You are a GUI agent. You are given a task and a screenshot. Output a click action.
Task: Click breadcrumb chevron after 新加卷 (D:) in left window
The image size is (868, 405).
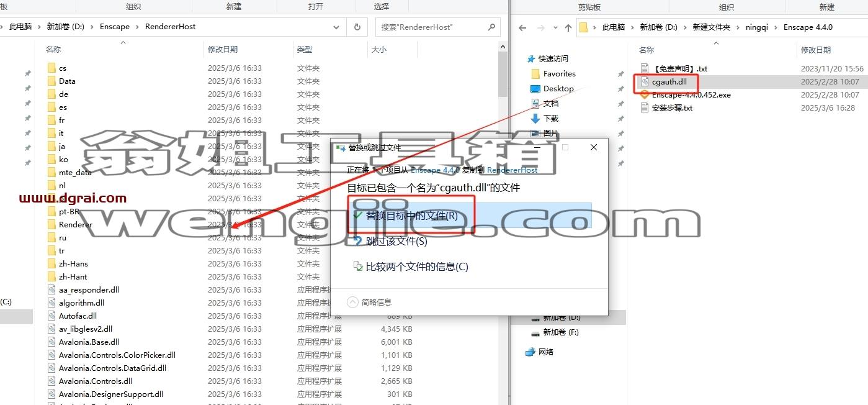92,27
